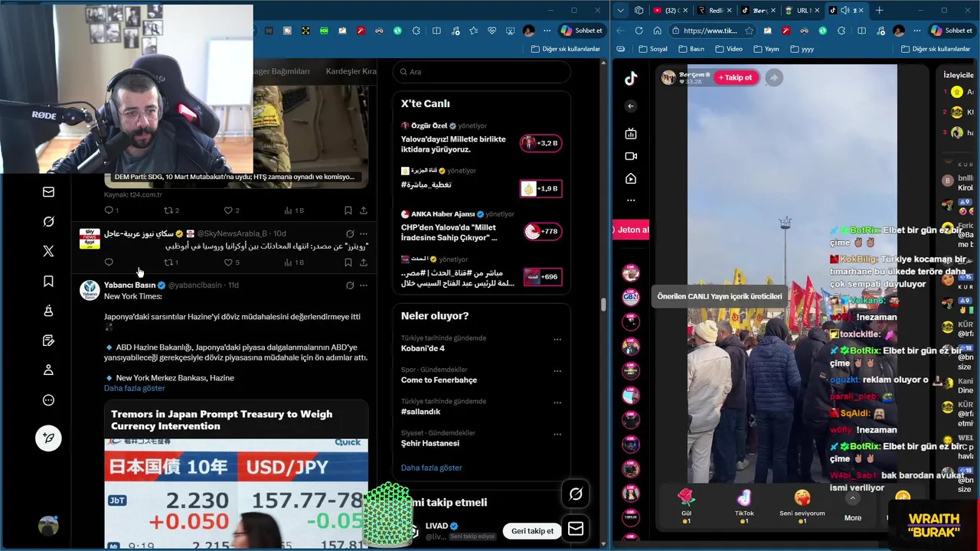Image resolution: width=980 pixels, height=551 pixels.
Task: Open settings ellipsis menu in left browser
Action: (x=547, y=31)
